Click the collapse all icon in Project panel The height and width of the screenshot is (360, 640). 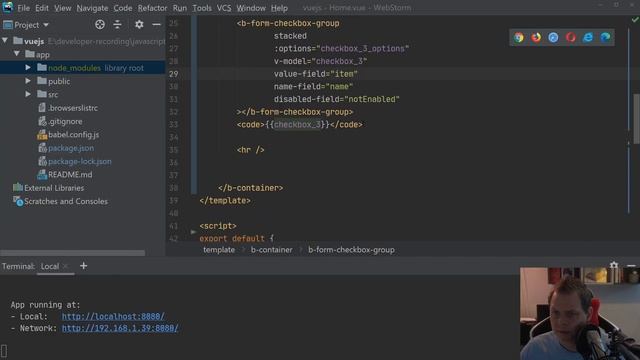[x=117, y=24]
